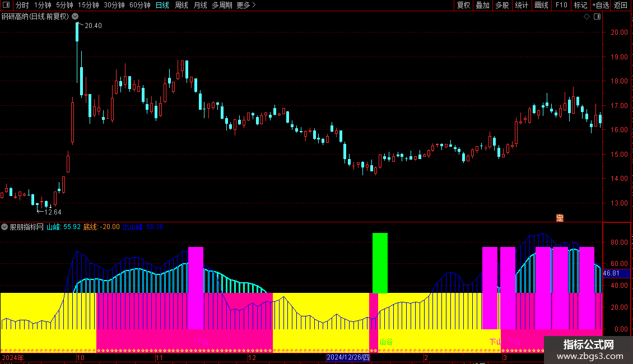Select the 30分钟 period
Image resolution: width=633 pixels, height=364 pixels.
coord(114,5)
